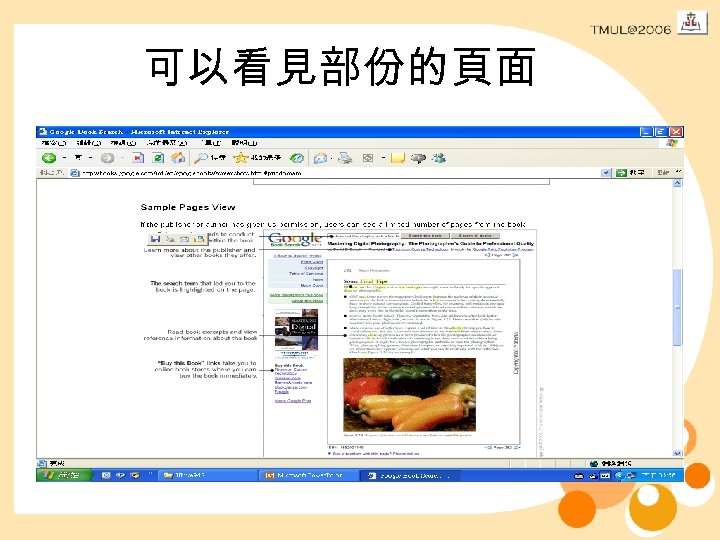Expand the Mail button dropdown arrow
Viewport: 720px width, 540px height.
click(332, 158)
